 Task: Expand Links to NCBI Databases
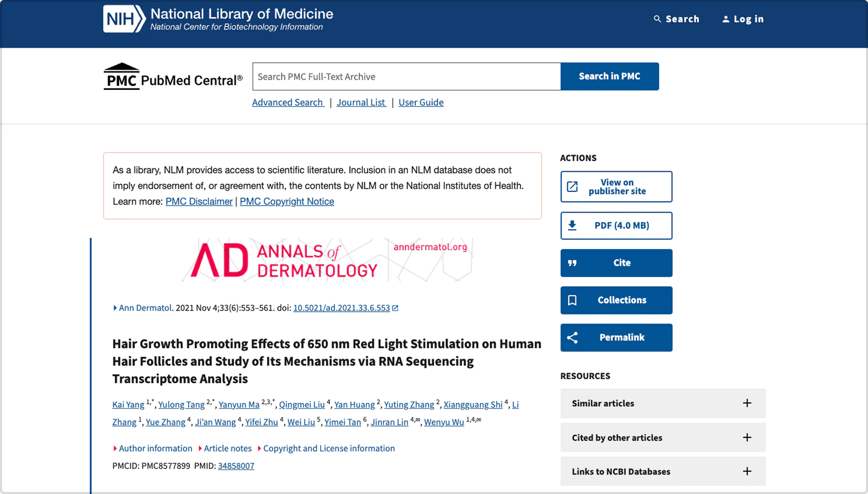click(x=746, y=472)
